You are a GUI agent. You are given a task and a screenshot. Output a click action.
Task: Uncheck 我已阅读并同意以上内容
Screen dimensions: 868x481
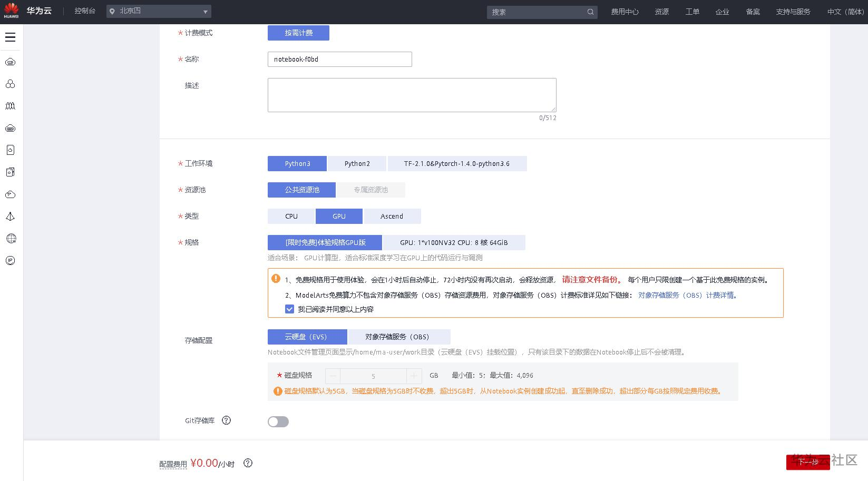[289, 309]
